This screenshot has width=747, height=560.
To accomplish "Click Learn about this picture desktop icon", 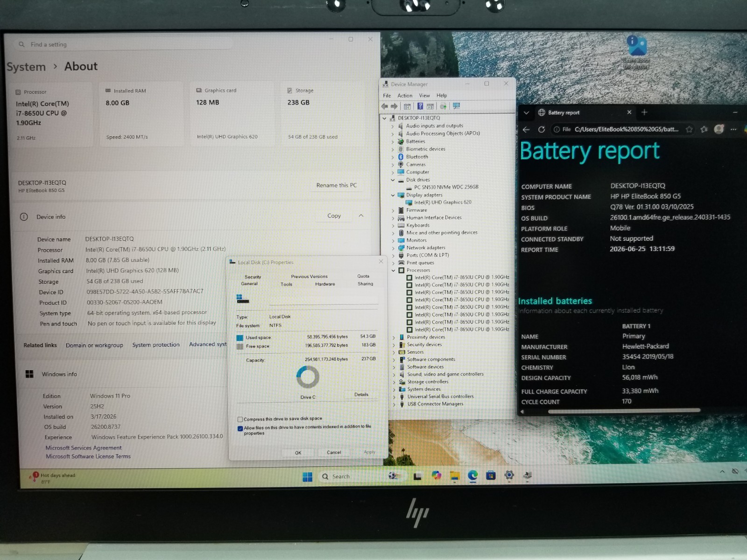I will click(636, 52).
